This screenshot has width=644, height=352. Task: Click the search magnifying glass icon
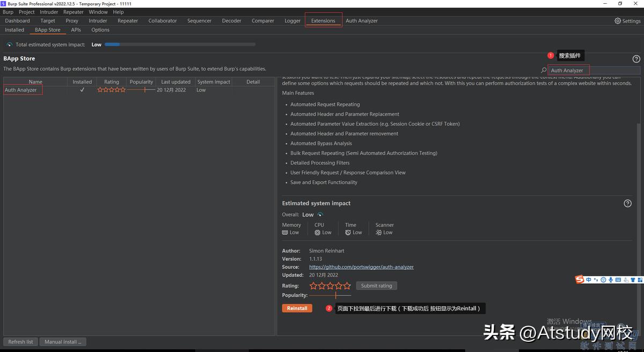pos(544,70)
